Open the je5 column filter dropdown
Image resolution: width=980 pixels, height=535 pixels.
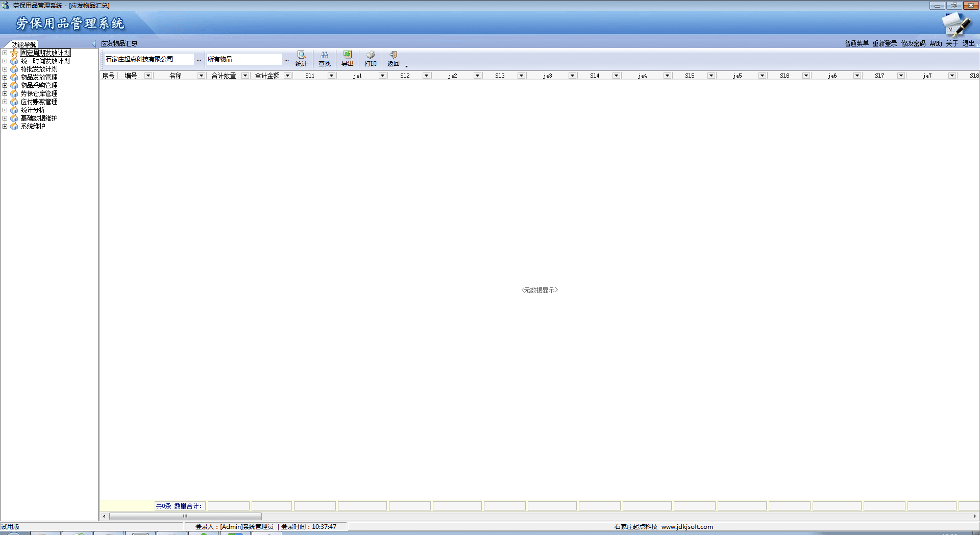[762, 76]
